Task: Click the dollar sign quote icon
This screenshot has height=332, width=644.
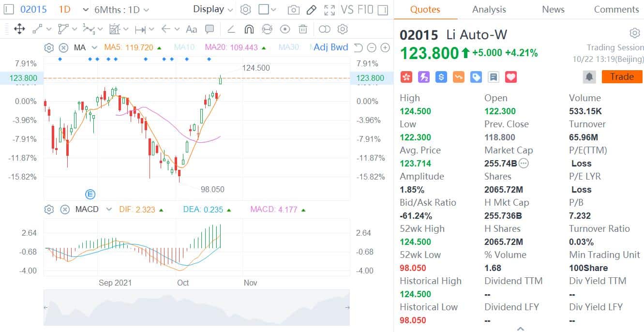Action: coord(440,76)
